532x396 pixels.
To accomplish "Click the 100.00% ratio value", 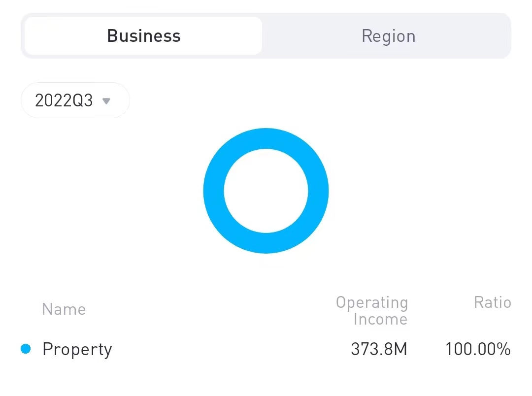I will click(x=478, y=349).
